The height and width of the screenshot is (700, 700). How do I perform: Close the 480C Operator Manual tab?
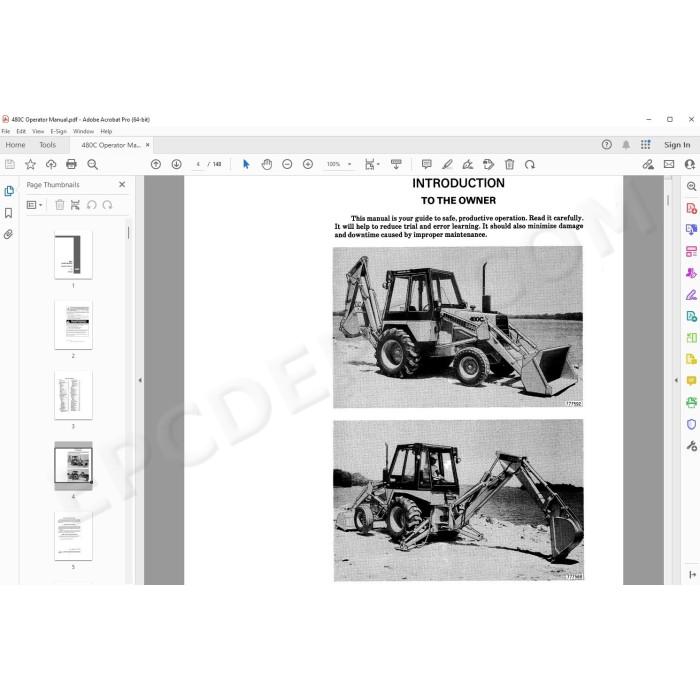tap(148, 145)
